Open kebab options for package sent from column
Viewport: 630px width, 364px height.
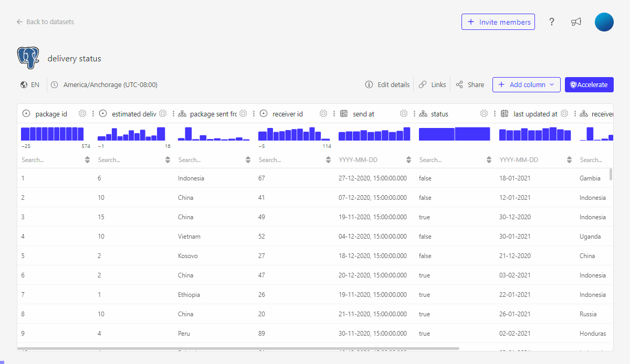click(x=253, y=113)
